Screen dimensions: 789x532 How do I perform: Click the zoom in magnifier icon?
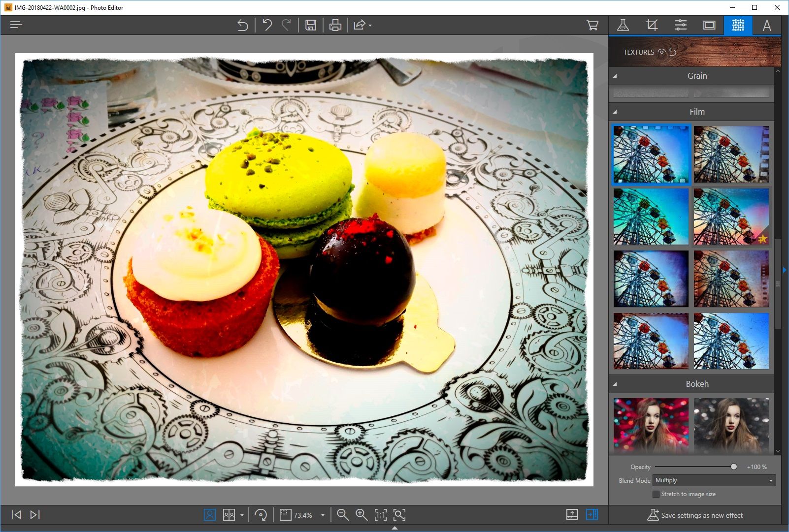pos(361,514)
